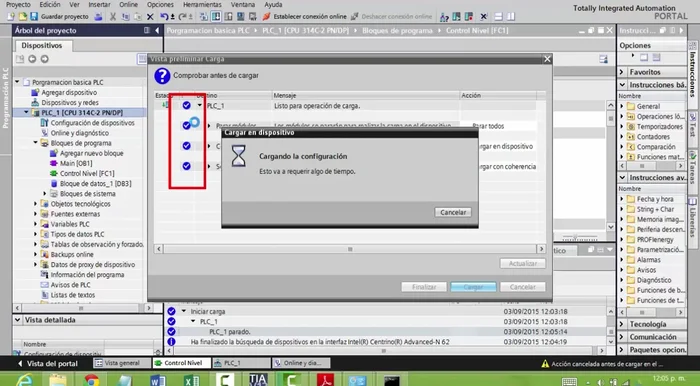Click the split editor vertically icon
700x386 pixels.
(511, 17)
